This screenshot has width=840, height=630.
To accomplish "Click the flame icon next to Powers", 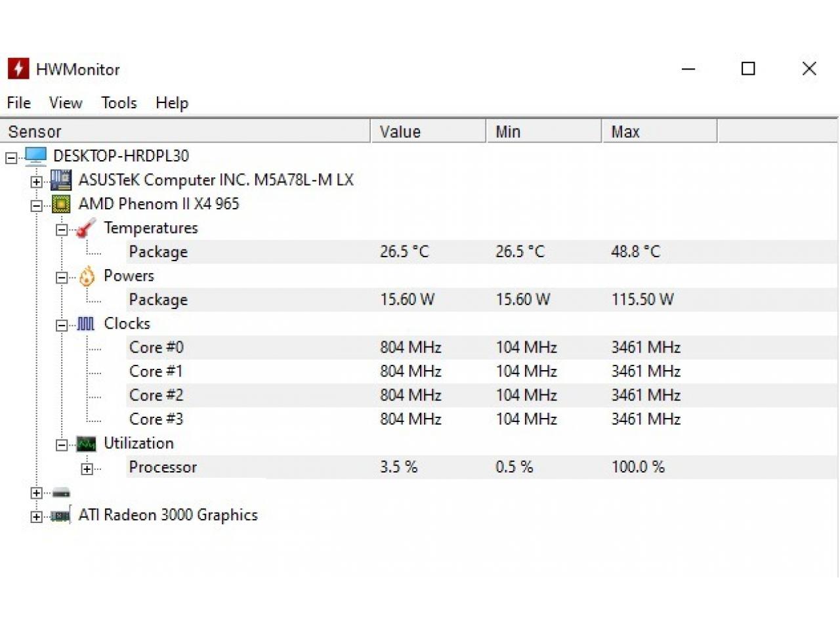I will click(87, 276).
